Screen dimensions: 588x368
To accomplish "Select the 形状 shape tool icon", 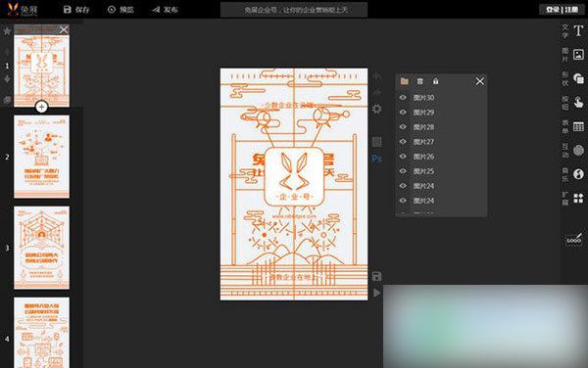I will (578, 78).
